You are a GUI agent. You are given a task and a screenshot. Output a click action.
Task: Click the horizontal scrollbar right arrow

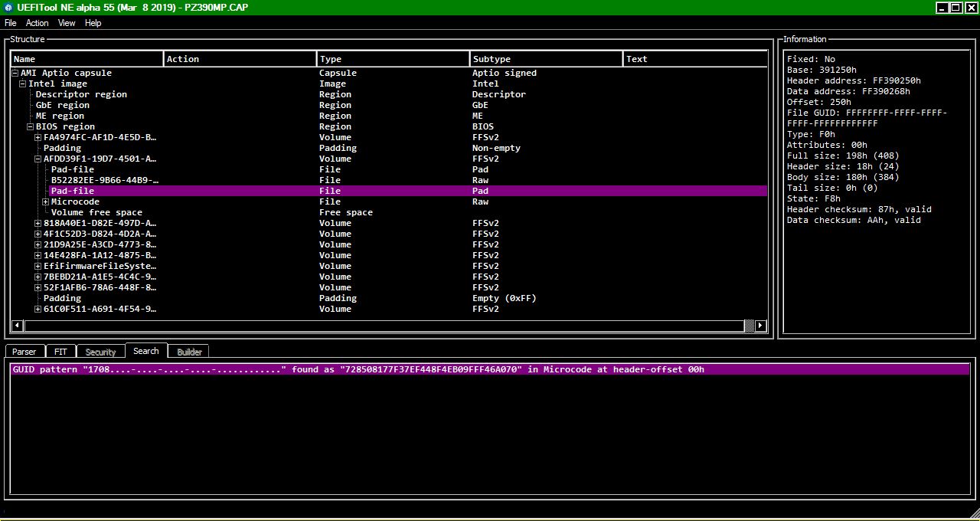click(760, 326)
